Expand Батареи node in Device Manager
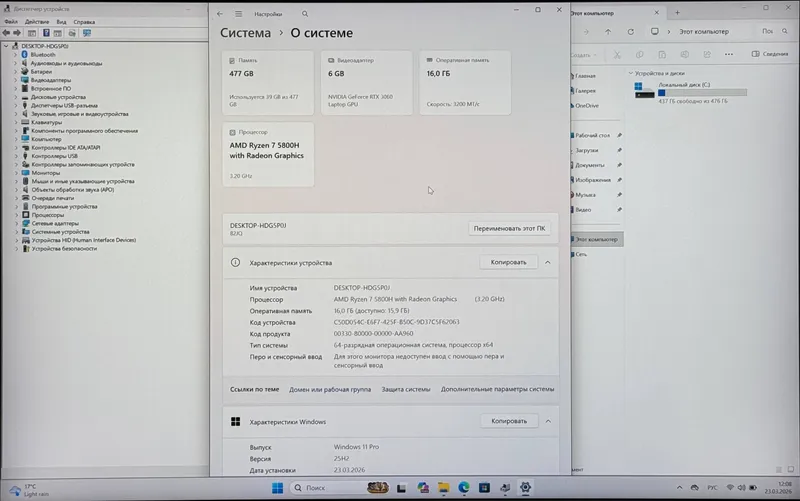This screenshot has width=800, height=501. 15,72
